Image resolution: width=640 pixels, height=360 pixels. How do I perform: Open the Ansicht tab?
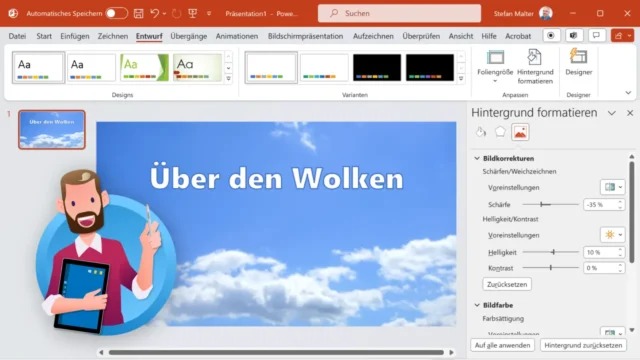tap(461, 36)
